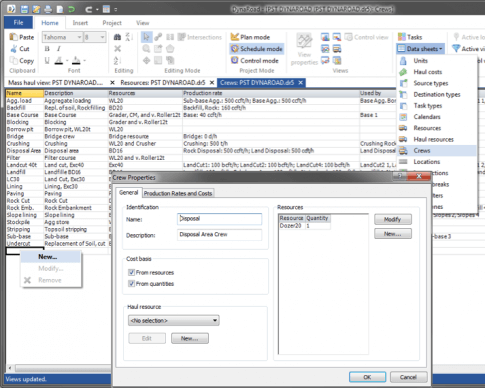
Task: Click the Find binoculars icon
Action: pyautogui.click(x=117, y=37)
